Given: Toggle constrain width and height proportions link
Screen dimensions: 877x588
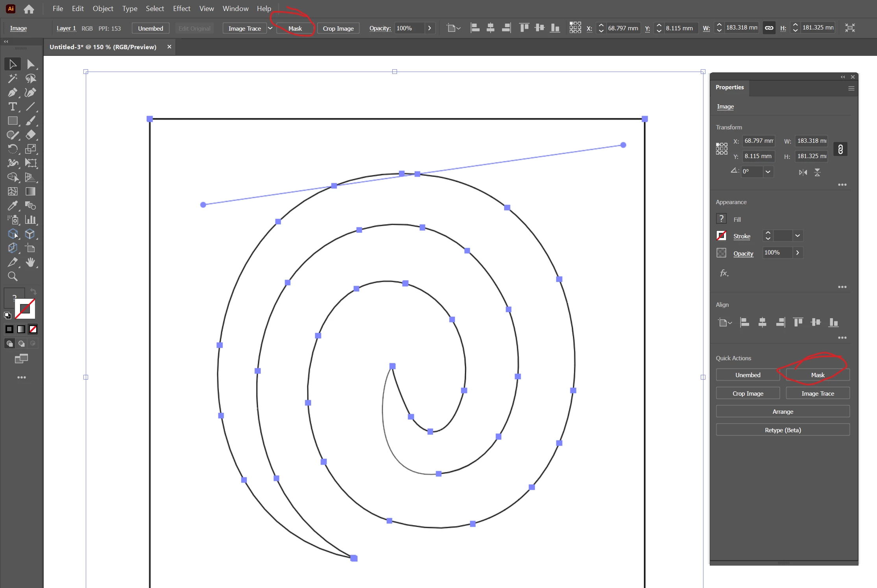Looking at the screenshot, I should [x=840, y=149].
